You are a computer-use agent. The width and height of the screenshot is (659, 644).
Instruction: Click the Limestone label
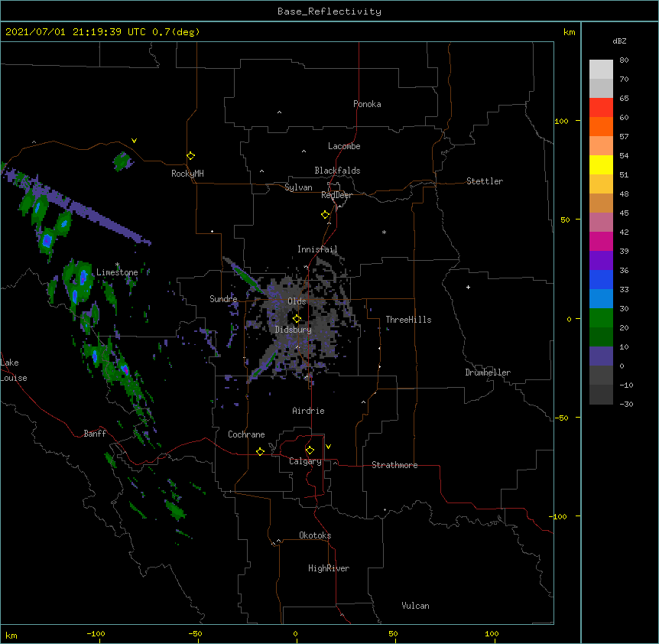click(117, 272)
